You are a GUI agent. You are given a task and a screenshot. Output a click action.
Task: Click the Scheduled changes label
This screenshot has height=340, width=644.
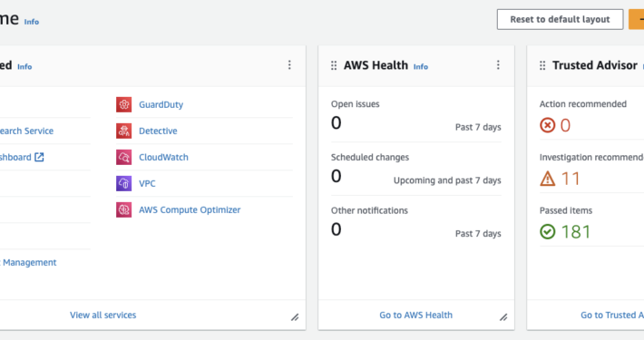[x=370, y=157]
